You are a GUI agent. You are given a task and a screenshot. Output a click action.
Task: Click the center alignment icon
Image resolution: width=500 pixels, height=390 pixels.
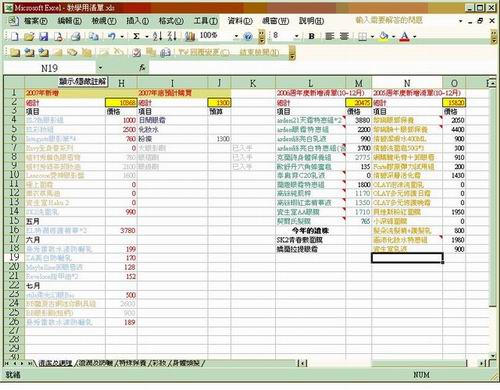(x=344, y=36)
